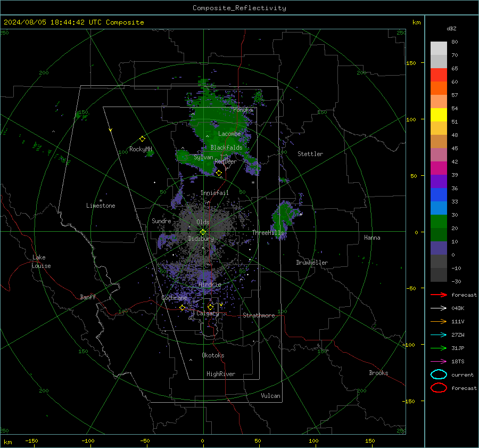Image resolution: width=479 pixels, height=448 pixels.
Task: Select the RockyMH label
Action: pos(141,149)
